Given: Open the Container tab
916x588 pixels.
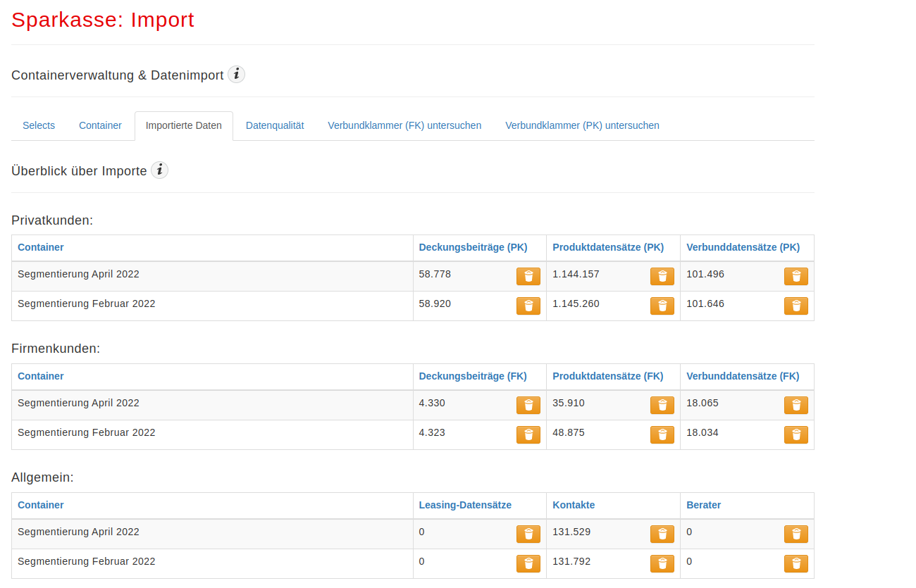Looking at the screenshot, I should pyautogui.click(x=100, y=125).
